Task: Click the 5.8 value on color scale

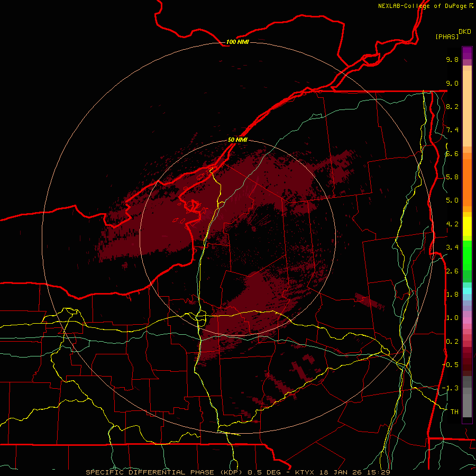Action: pyautogui.click(x=452, y=177)
